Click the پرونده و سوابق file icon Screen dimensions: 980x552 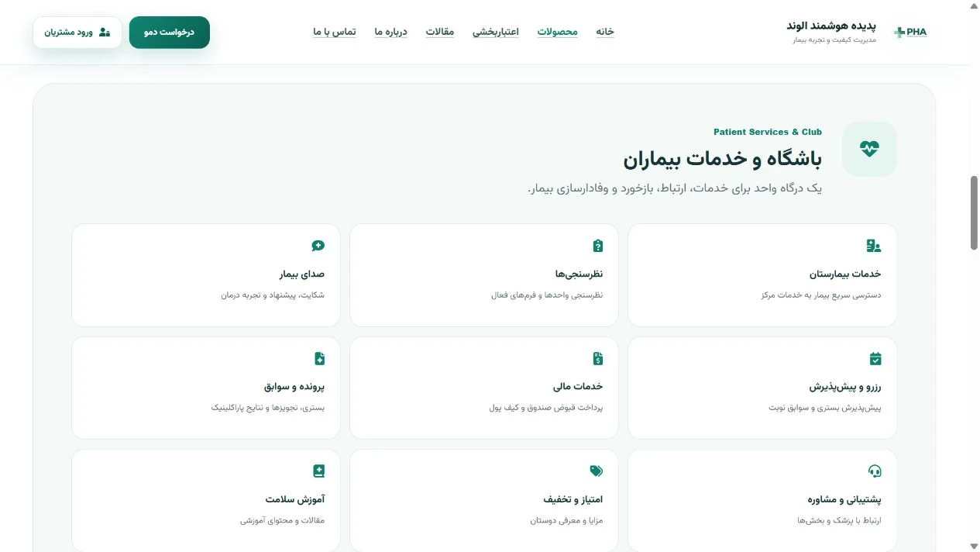(x=319, y=359)
